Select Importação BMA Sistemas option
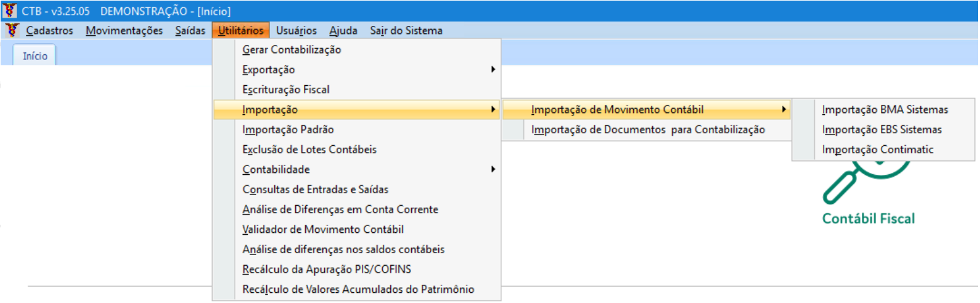Screen dimensions: 980x303 (x=885, y=110)
